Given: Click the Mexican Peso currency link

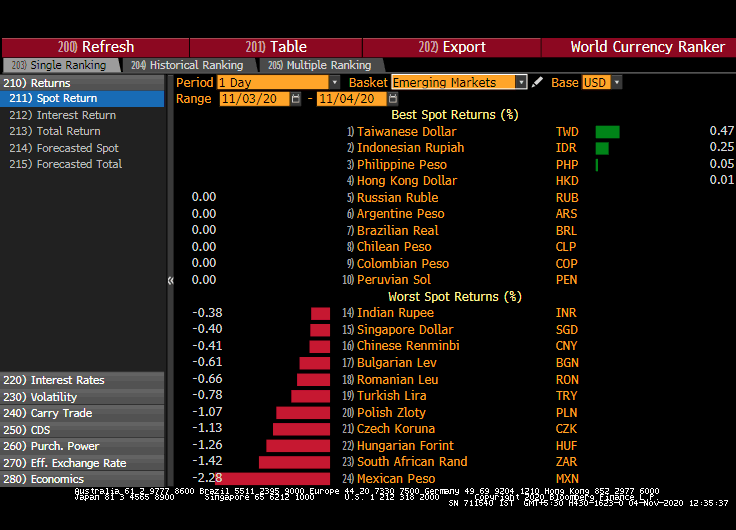Looking at the screenshot, I should pyautogui.click(x=398, y=478).
